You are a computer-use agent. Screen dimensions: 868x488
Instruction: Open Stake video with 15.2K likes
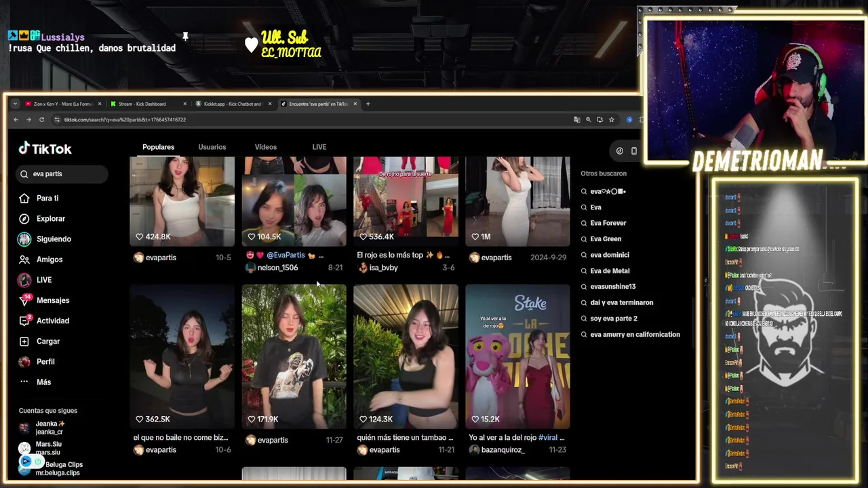(x=517, y=357)
